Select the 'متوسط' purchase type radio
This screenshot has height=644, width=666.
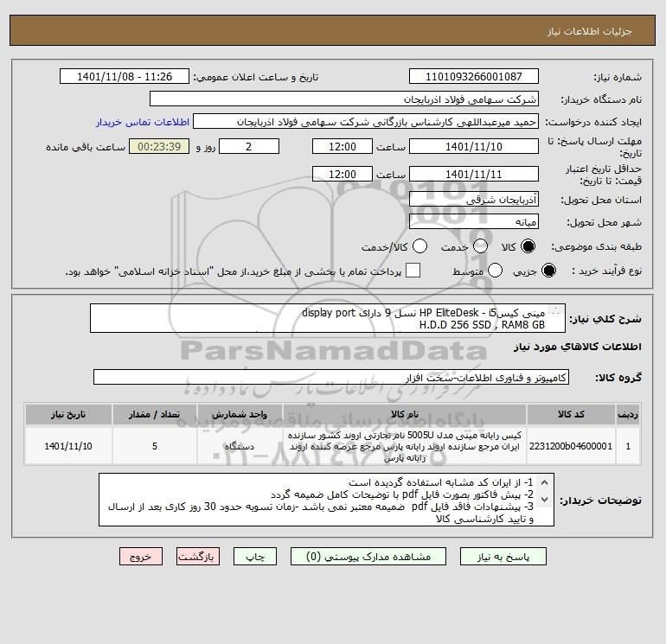(495, 271)
